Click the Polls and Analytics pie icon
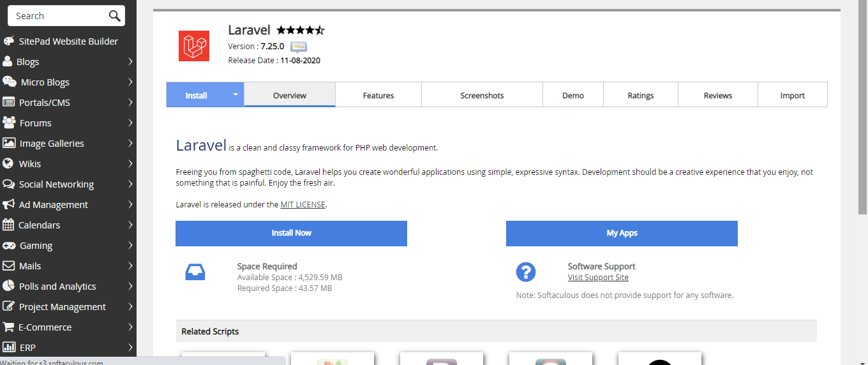 [8, 286]
